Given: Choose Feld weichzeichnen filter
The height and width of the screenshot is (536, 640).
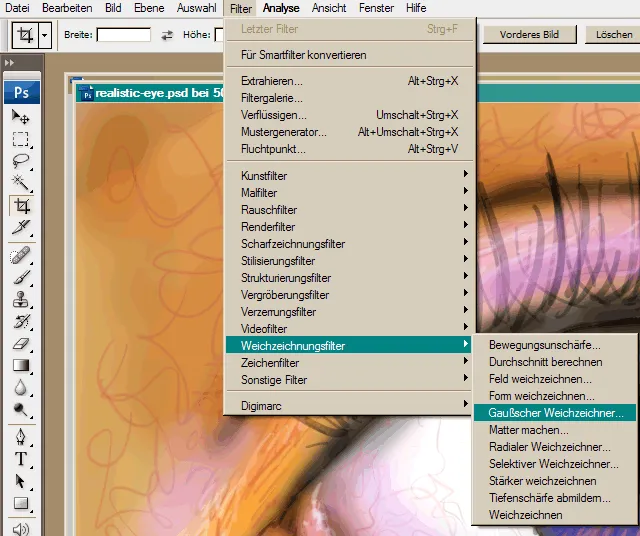Looking at the screenshot, I should 555,379.
